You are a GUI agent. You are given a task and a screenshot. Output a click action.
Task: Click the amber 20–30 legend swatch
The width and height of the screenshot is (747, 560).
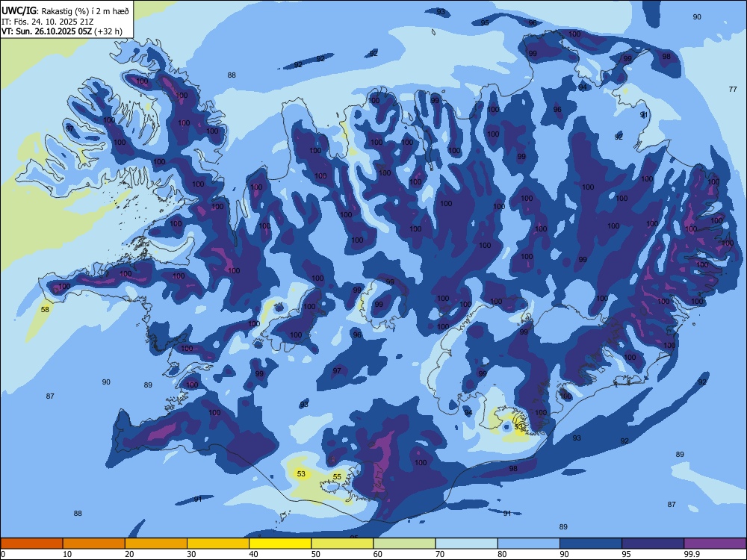click(x=156, y=544)
